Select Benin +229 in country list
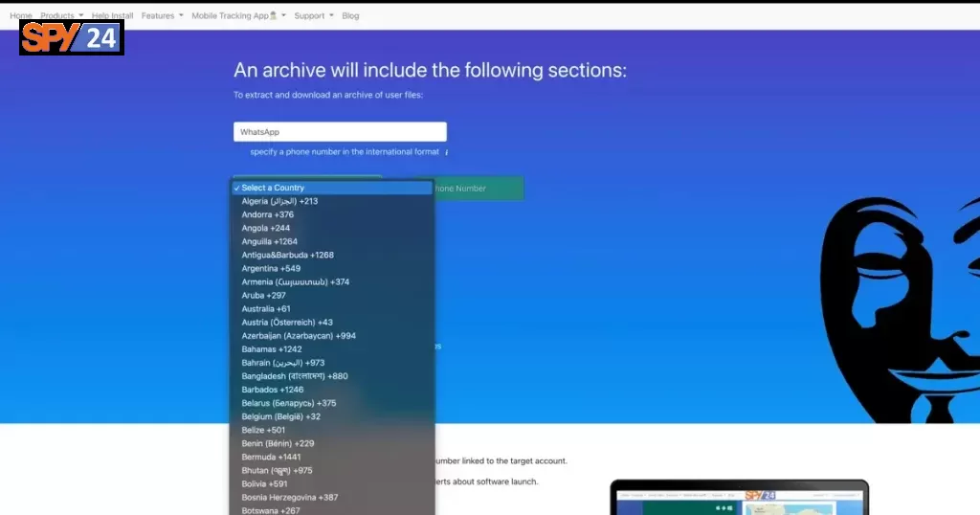Image resolution: width=980 pixels, height=515 pixels. [332, 443]
